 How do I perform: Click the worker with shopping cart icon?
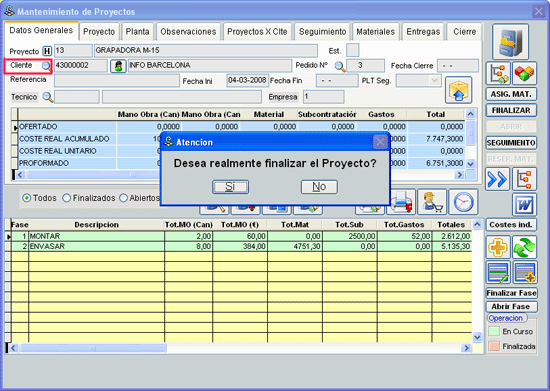(x=432, y=202)
